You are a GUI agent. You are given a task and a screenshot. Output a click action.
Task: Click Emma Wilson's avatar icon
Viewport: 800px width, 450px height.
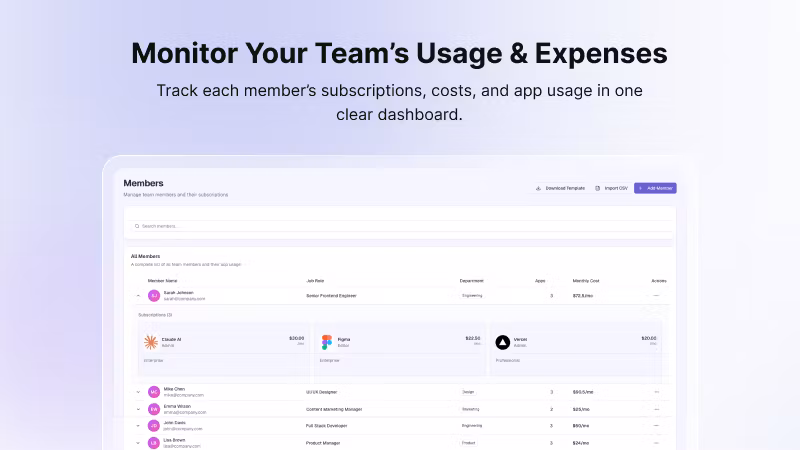(154, 409)
